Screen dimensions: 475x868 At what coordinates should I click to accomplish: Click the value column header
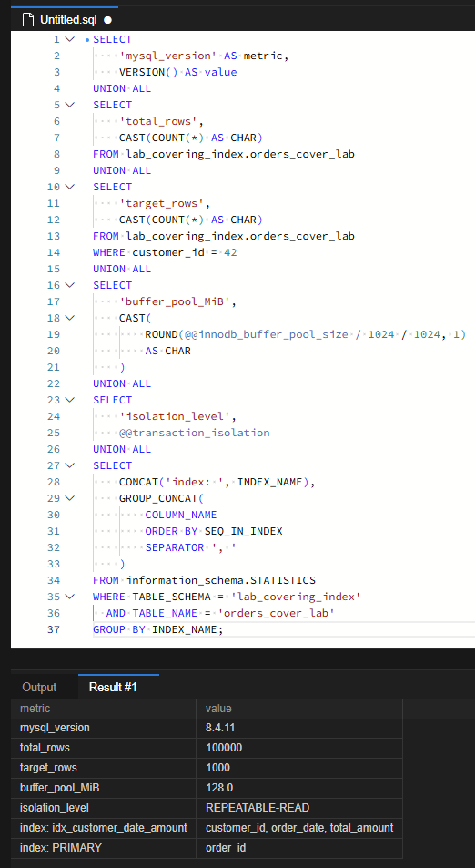pyautogui.click(x=299, y=709)
